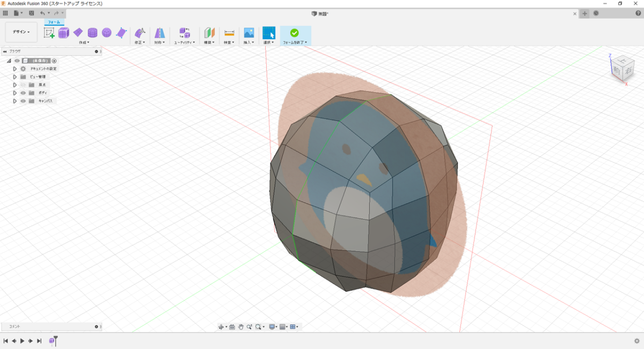Click the measure ruler icon
This screenshot has height=349, width=644.
pyautogui.click(x=229, y=33)
